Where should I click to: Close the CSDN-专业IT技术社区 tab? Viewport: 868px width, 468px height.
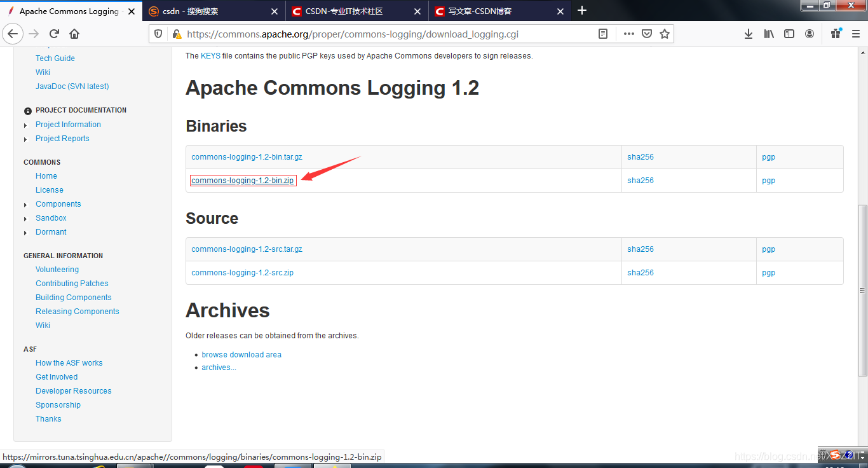pyautogui.click(x=417, y=11)
